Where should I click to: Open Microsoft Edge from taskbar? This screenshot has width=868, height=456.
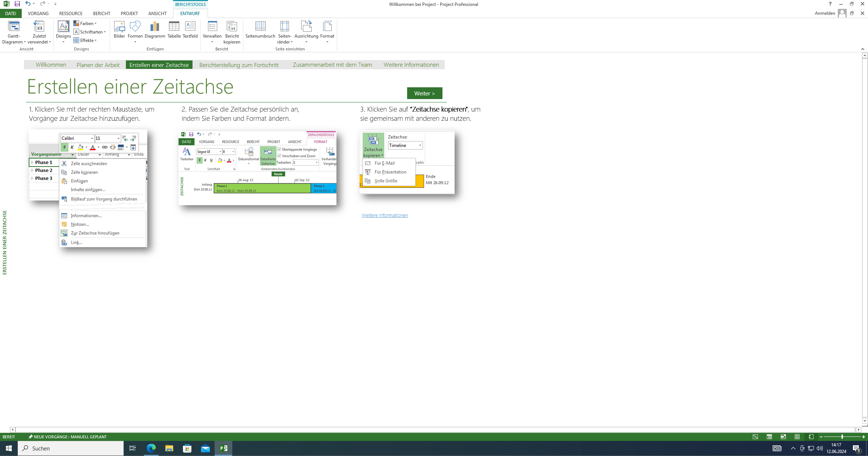coord(151,448)
